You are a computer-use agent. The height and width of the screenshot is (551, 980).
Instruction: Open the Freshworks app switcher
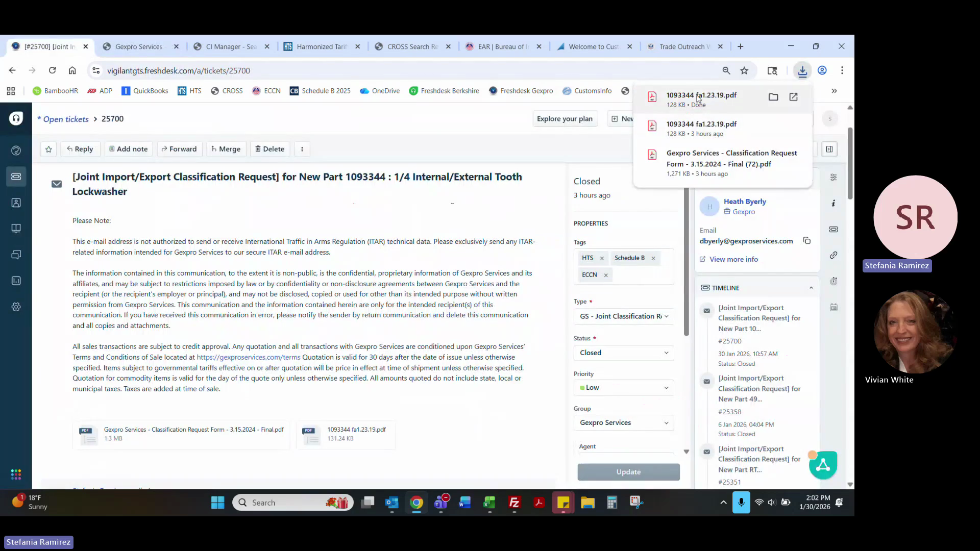[x=16, y=474]
